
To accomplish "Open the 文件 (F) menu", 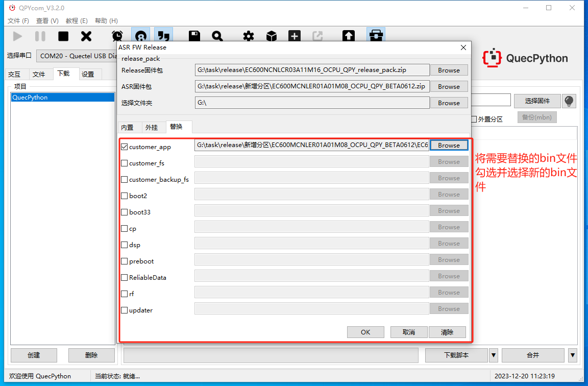I will 18,20.
